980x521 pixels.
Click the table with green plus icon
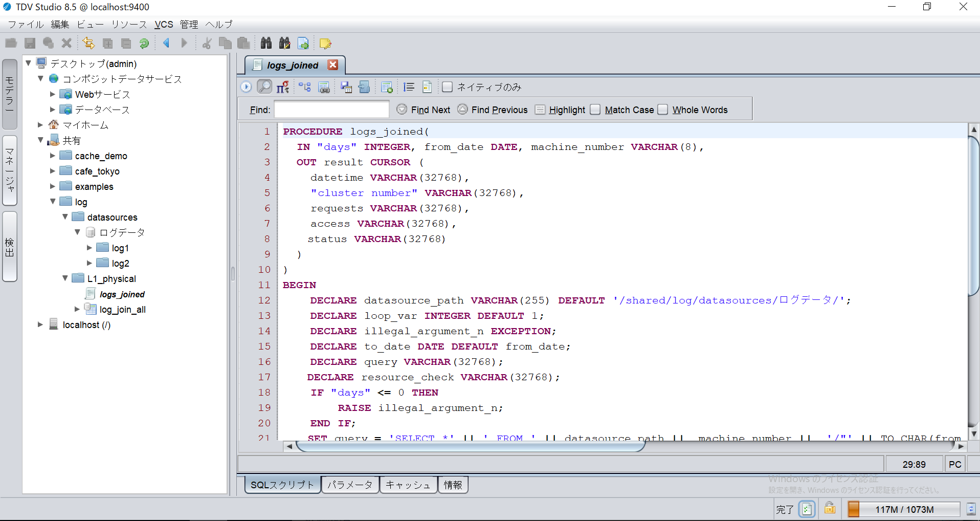pos(387,87)
